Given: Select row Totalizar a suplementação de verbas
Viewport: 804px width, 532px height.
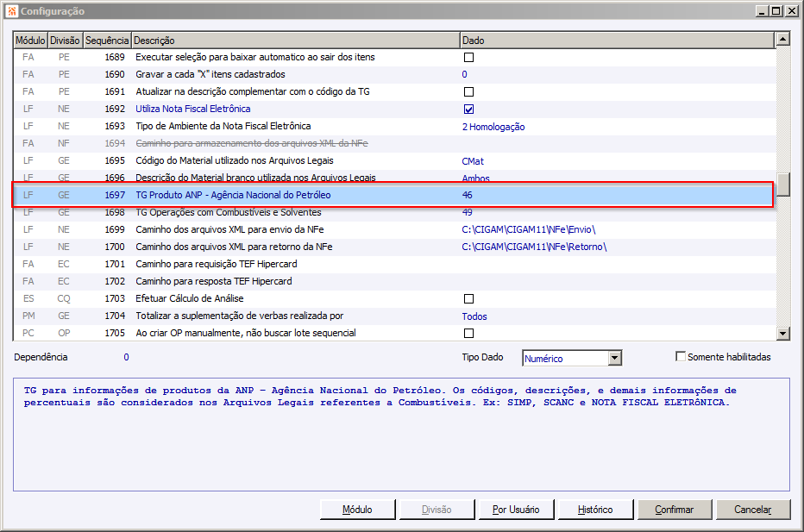Looking at the screenshot, I should click(393, 316).
